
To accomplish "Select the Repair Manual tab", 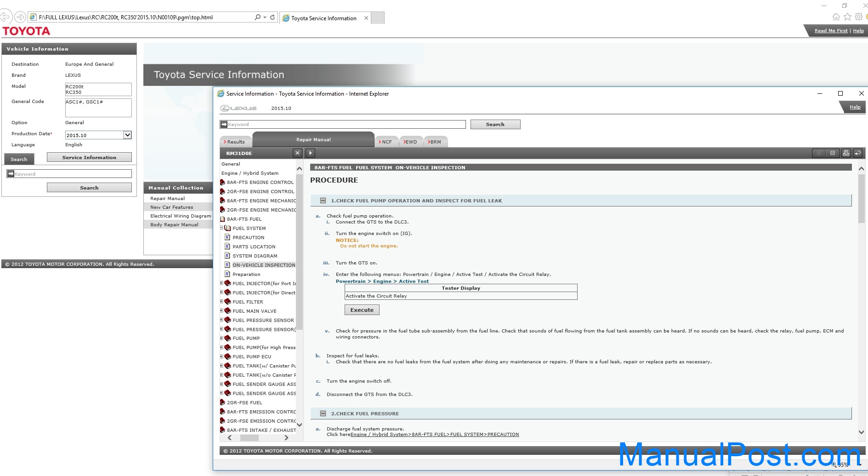I will 313,139.
